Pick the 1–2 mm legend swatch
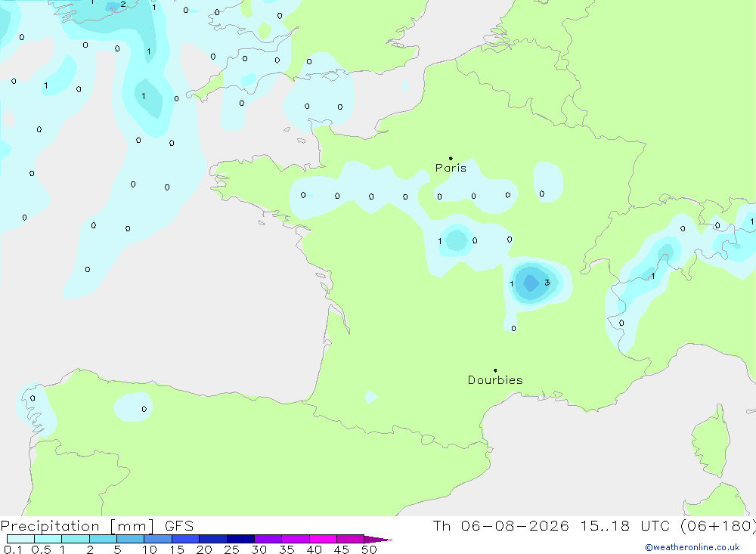The height and width of the screenshot is (554, 756). click(76, 539)
